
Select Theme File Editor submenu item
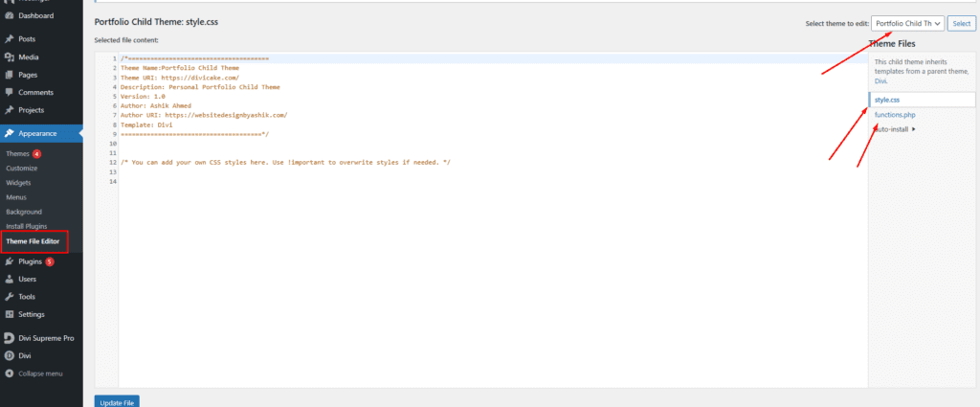tap(33, 241)
